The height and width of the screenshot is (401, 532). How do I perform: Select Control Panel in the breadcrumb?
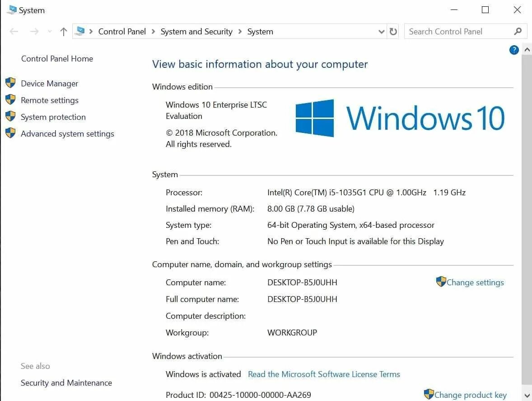coord(122,32)
